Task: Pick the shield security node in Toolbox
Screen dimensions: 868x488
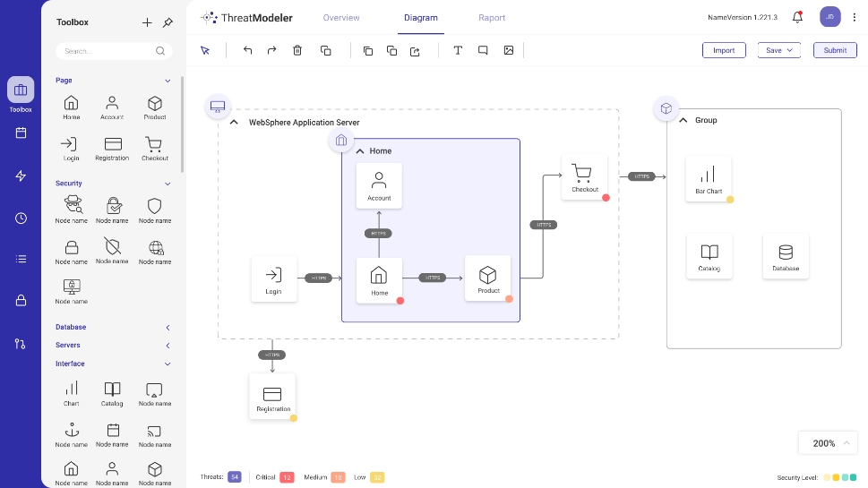Action: tap(154, 210)
